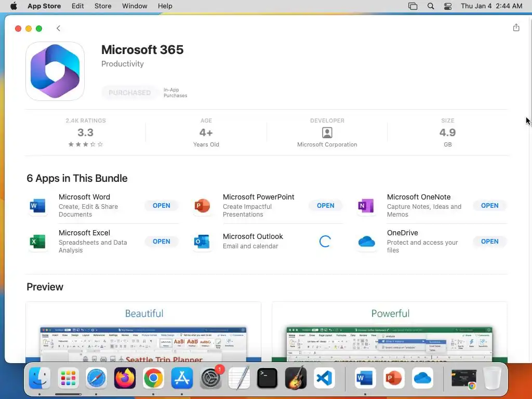
Task: Open PowerPoint from the Dock
Action: [394, 378]
